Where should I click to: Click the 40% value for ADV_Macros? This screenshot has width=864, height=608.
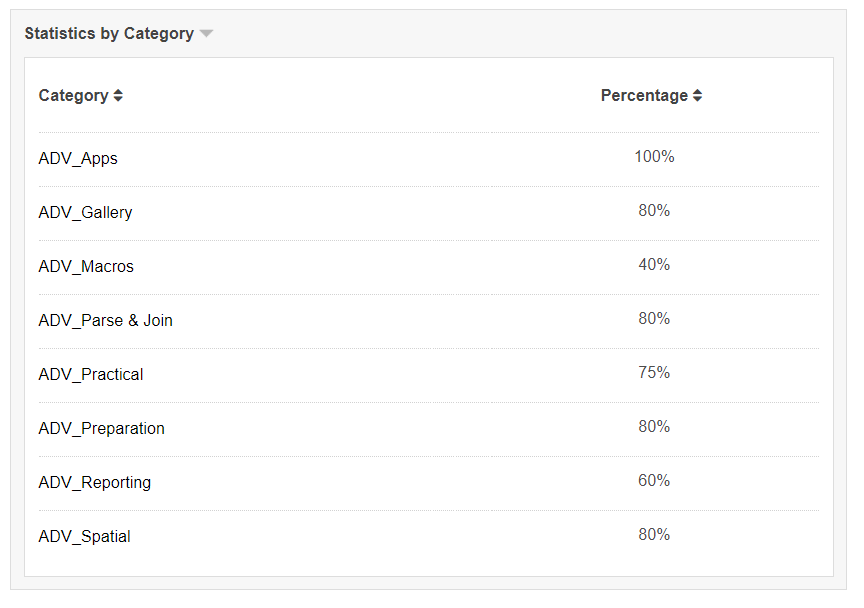(x=654, y=265)
